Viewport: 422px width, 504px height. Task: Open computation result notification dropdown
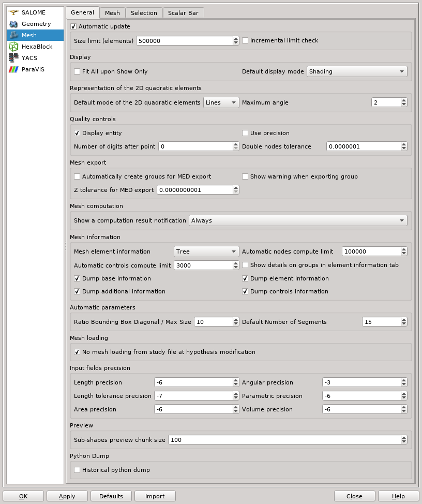(298, 220)
